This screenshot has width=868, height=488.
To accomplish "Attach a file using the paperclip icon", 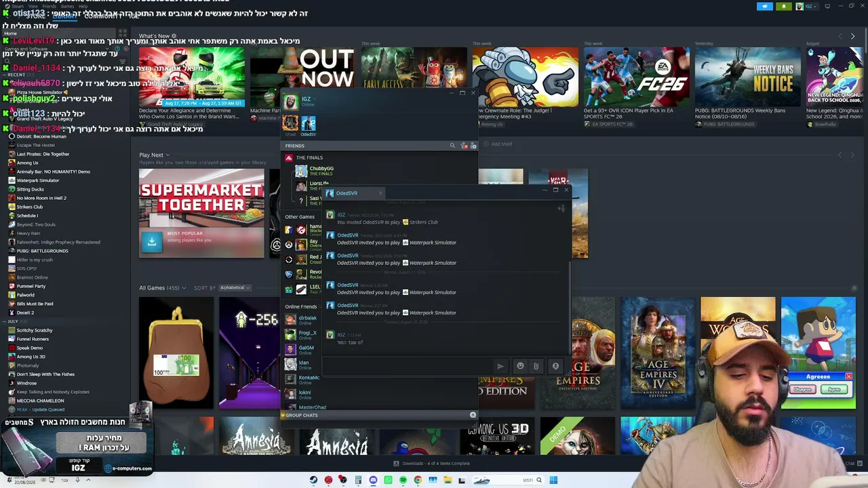I will coord(536,366).
